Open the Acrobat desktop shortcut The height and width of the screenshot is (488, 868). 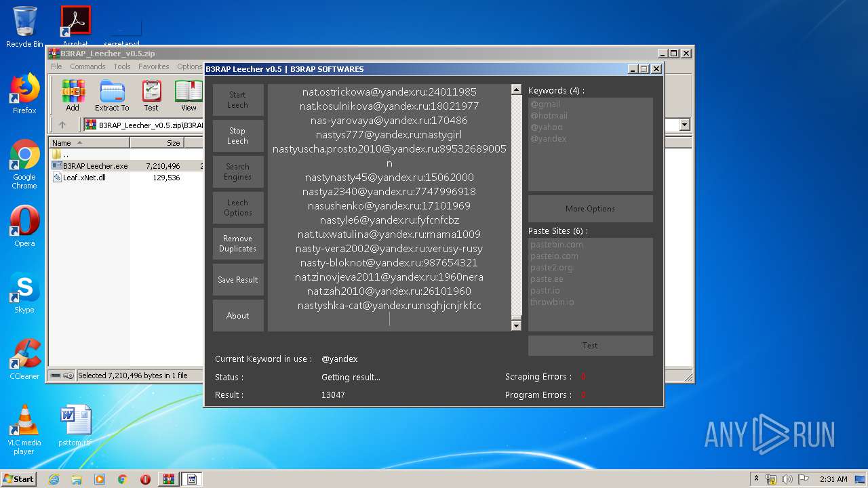(x=75, y=26)
